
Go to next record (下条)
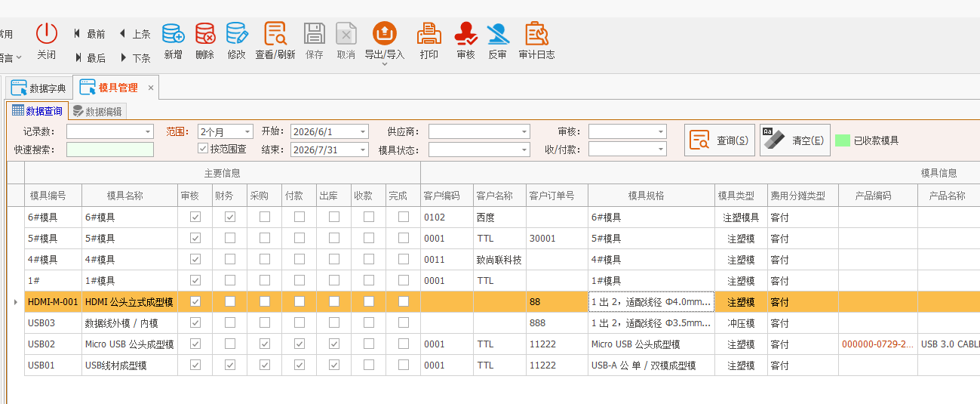134,58
